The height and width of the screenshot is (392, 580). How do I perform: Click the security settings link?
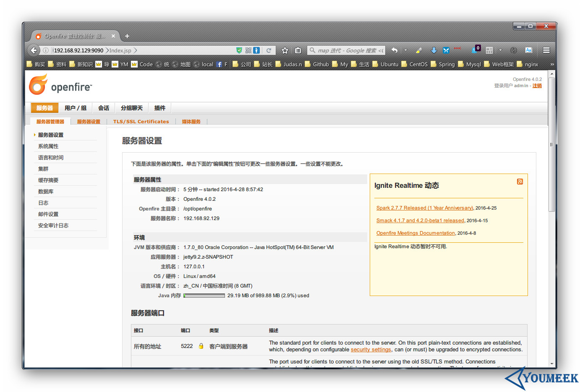pos(371,350)
